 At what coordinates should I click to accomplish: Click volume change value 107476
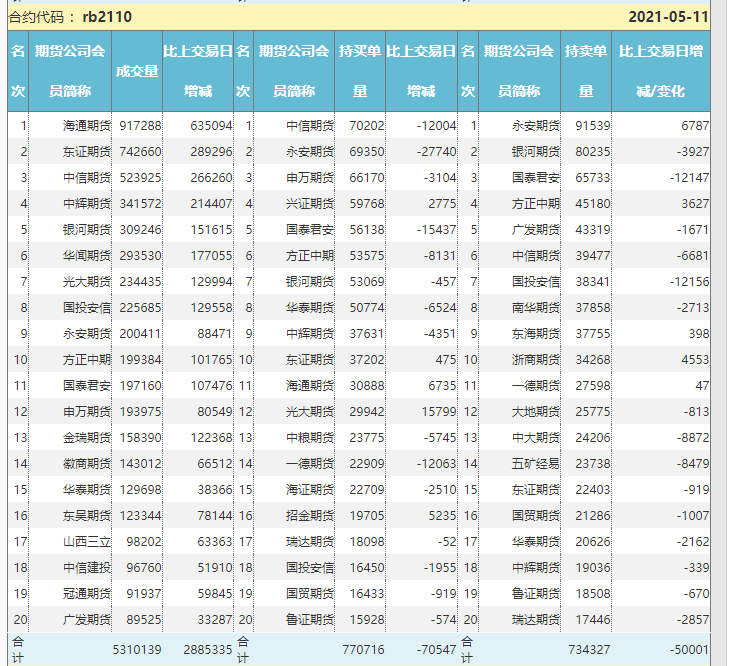[211, 386]
